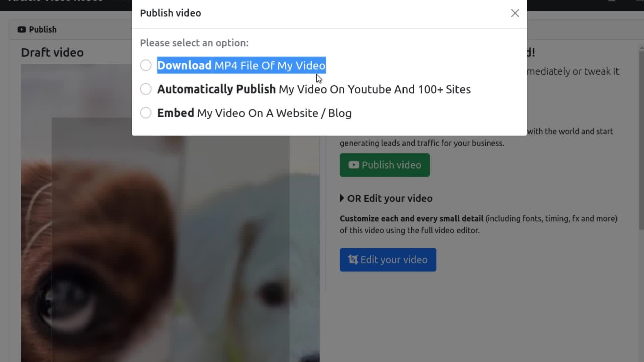Open the Publish tab in the header
The height and width of the screenshot is (362, 644).
[37, 29]
